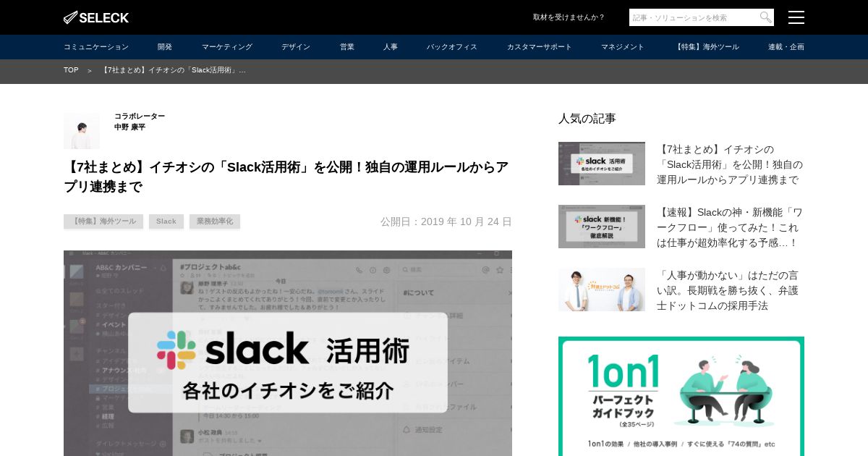
Task: Open the バックオフィス category menu
Action: tap(452, 47)
